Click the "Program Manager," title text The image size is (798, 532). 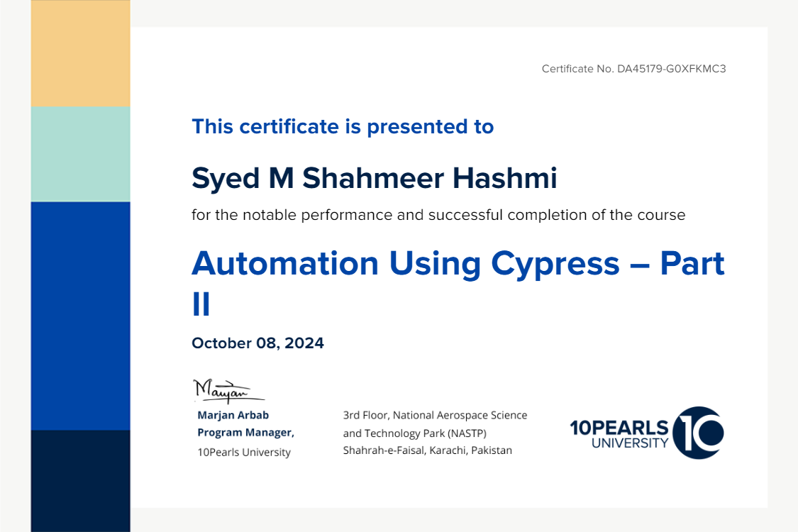[x=245, y=433]
